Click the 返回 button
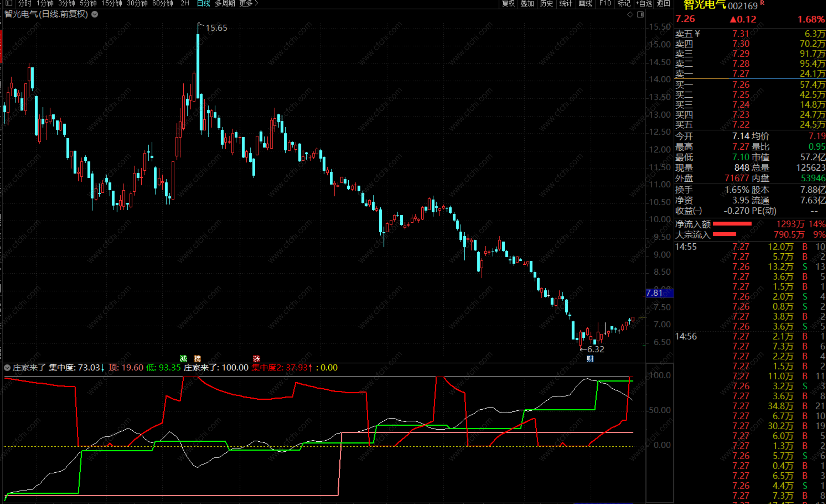Viewport: 826px width, 504px height. [x=664, y=3]
